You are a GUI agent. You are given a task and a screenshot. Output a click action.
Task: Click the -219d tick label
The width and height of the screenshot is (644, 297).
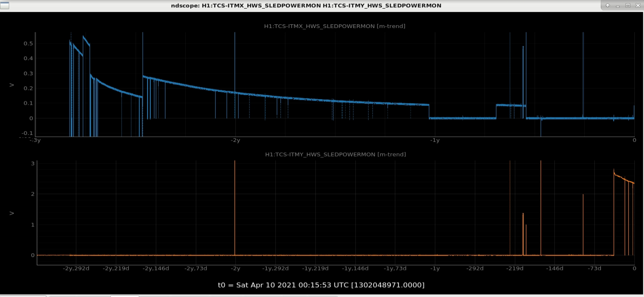tap(515, 269)
